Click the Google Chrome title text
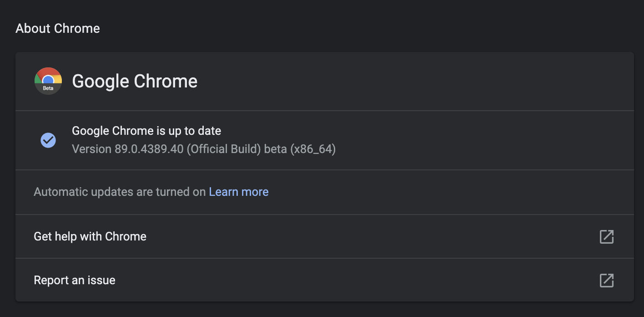This screenshot has width=644, height=317. click(x=135, y=81)
